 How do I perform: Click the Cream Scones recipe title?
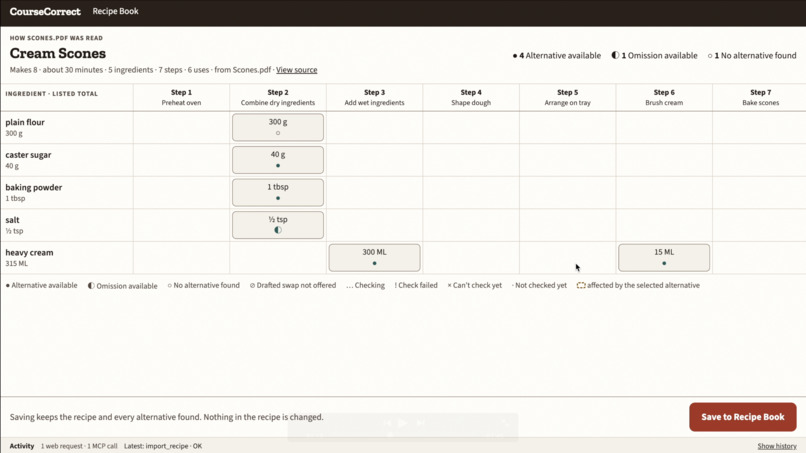pyautogui.click(x=58, y=53)
